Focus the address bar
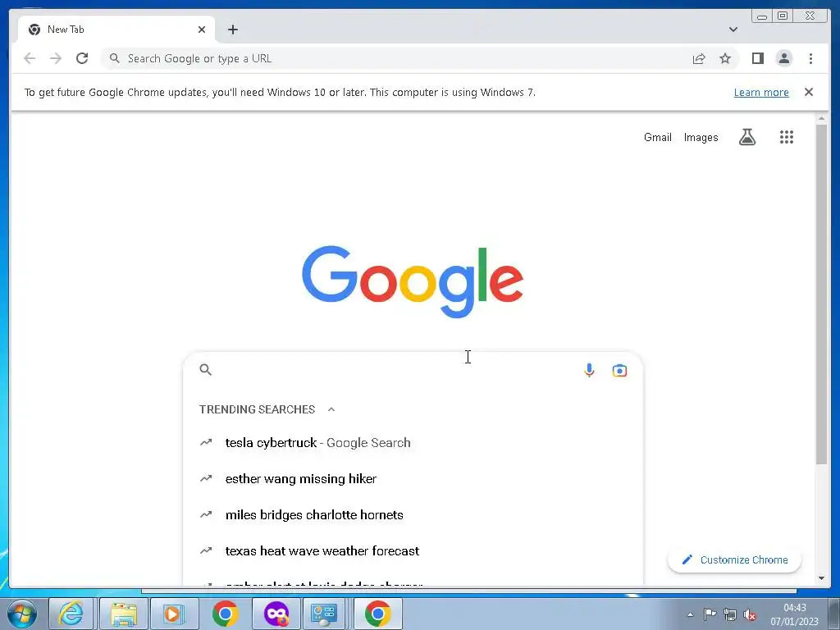The width and height of the screenshot is (840, 630). [x=396, y=58]
